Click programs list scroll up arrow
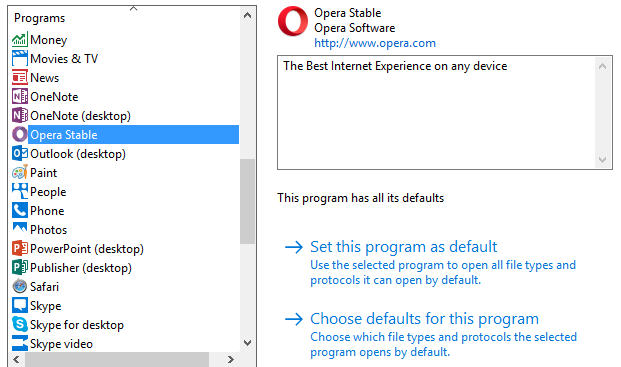Image resolution: width=621 pixels, height=367 pixels. [x=248, y=15]
